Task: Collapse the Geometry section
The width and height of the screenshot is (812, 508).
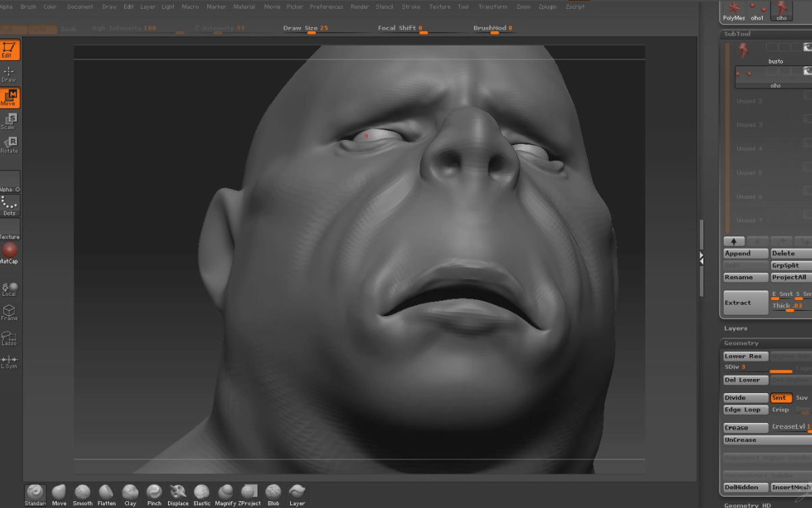Action: tap(741, 343)
